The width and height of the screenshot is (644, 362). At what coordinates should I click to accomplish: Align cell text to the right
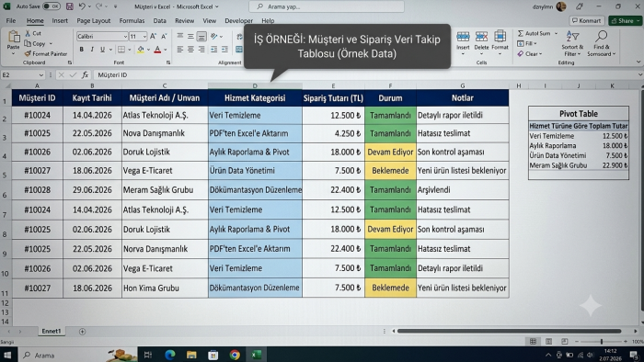pos(201,50)
